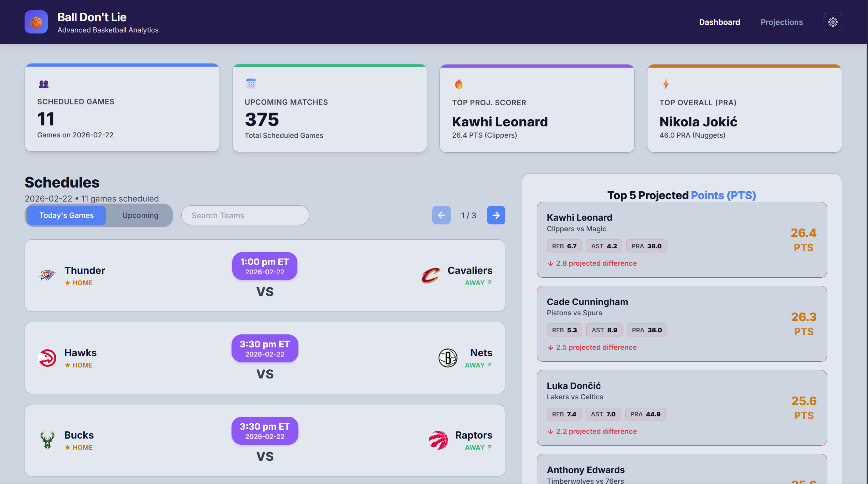Click the Hawks team logo
This screenshot has height=484, width=868.
tap(47, 358)
